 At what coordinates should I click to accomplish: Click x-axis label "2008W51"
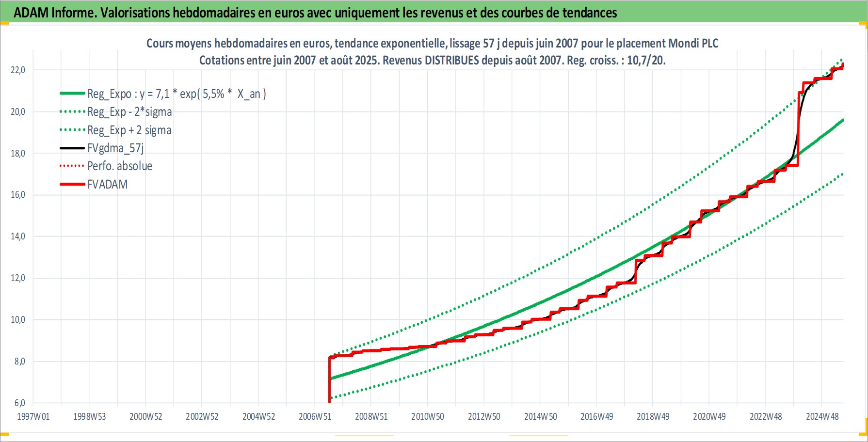(371, 417)
